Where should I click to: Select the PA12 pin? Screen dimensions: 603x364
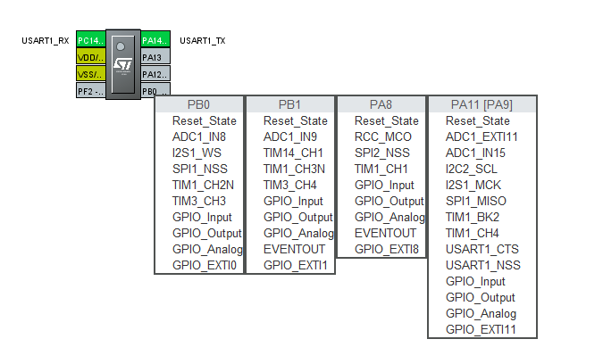[x=155, y=74]
